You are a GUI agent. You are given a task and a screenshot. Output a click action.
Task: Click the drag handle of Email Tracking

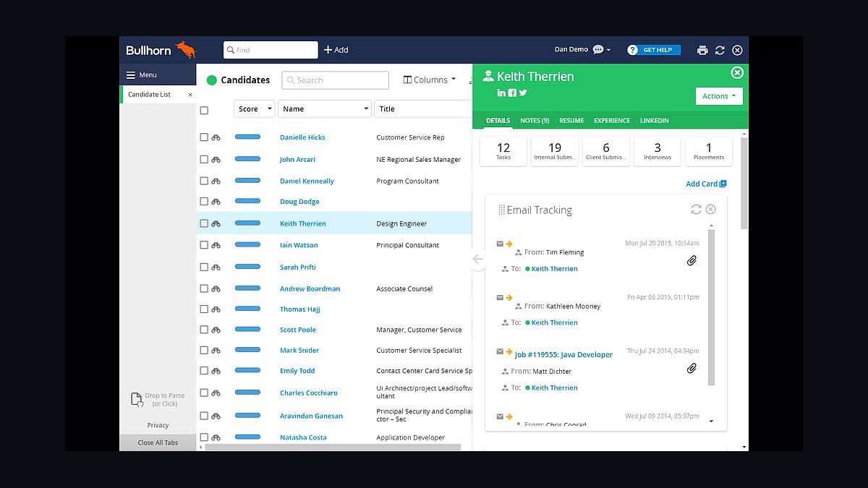coord(501,210)
